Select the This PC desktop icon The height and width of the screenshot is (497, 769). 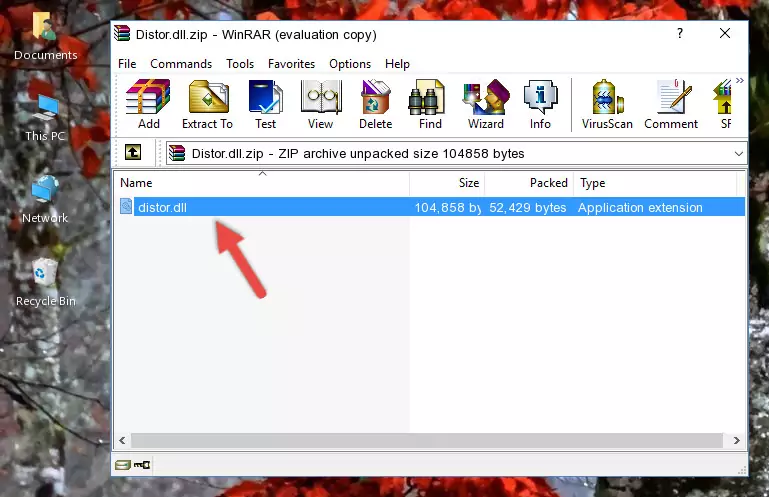coord(45,118)
